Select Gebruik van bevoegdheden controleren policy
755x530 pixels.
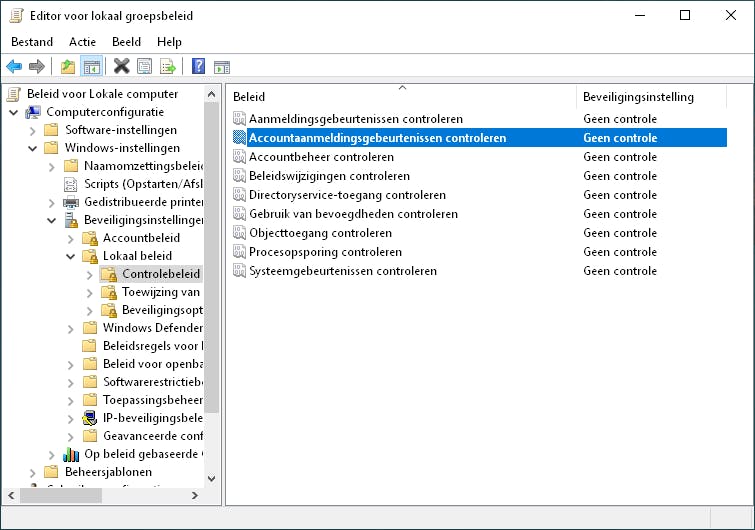coord(353,214)
